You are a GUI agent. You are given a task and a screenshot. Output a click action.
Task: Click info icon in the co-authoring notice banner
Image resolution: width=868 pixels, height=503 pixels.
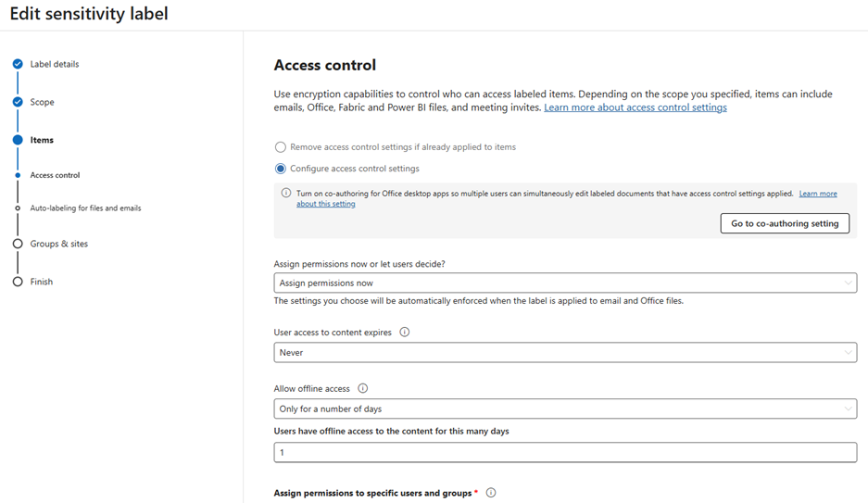[285, 193]
